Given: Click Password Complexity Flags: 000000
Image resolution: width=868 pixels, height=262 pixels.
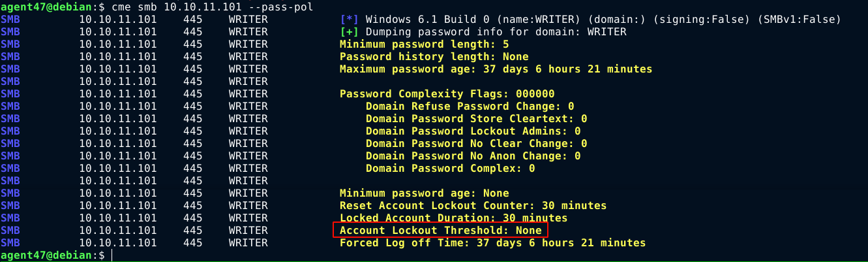Looking at the screenshot, I should click(x=447, y=94).
